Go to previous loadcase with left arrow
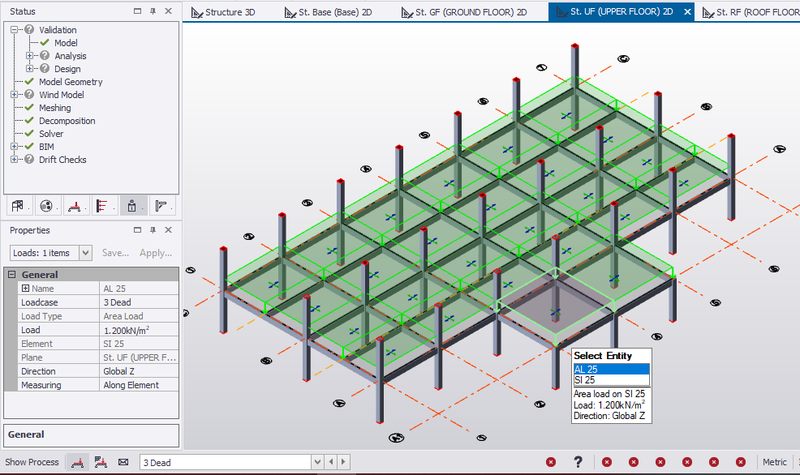 [x=331, y=462]
